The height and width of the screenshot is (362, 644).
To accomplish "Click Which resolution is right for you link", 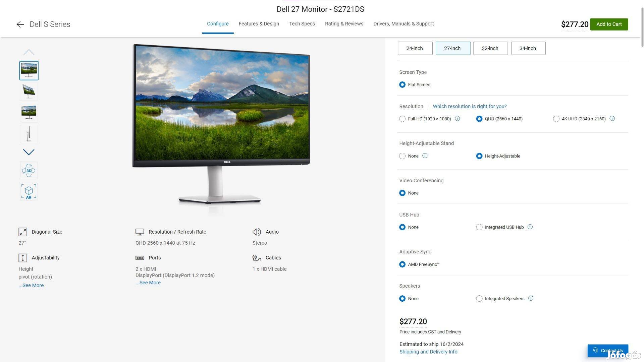I will tap(470, 106).
